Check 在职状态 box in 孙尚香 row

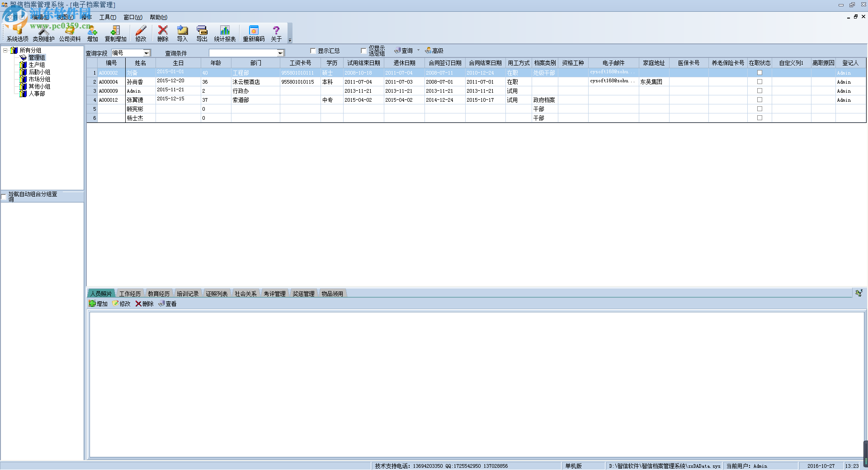point(759,82)
